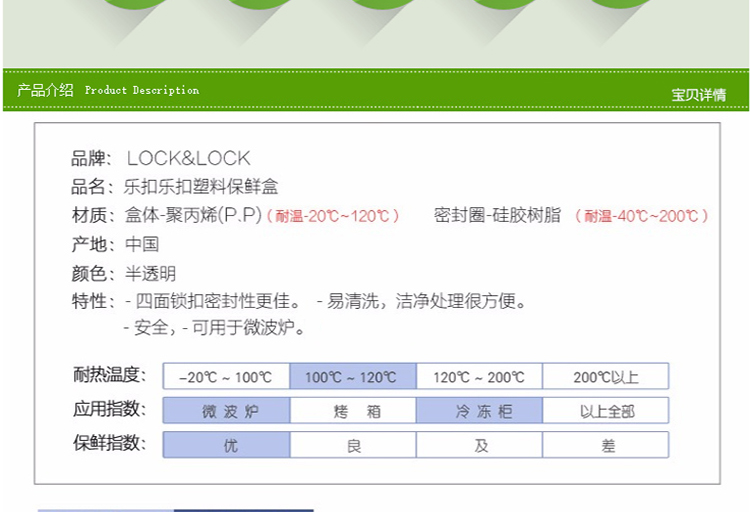Image resolution: width=750 pixels, height=512 pixels.
Task: Click the 品牌 field label
Action: click(91, 158)
